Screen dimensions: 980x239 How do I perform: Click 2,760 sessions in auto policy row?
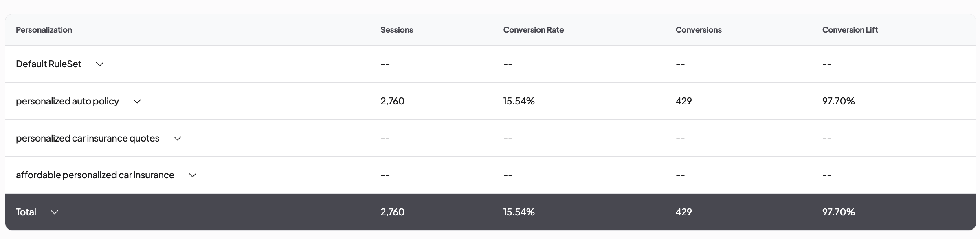click(x=392, y=101)
